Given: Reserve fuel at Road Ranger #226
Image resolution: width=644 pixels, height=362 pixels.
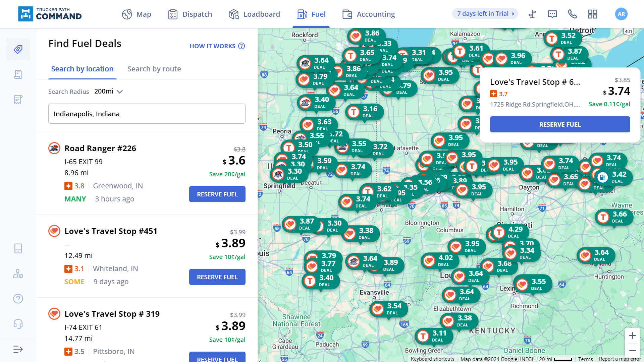Looking at the screenshot, I should (x=217, y=194).
